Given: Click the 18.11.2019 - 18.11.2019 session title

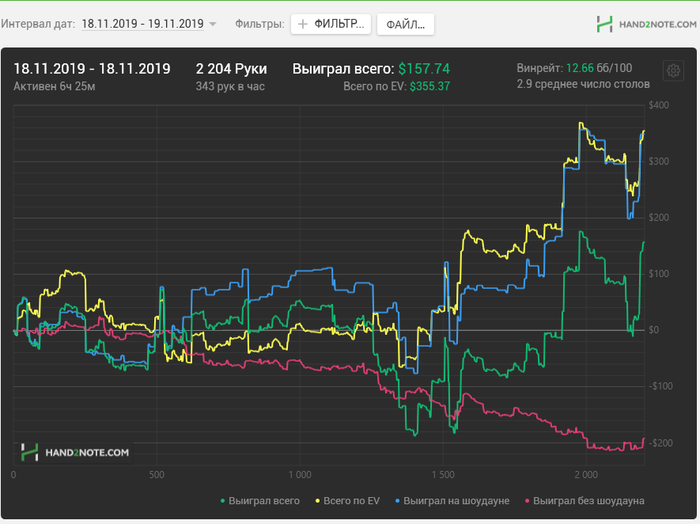Looking at the screenshot, I should coord(92,69).
